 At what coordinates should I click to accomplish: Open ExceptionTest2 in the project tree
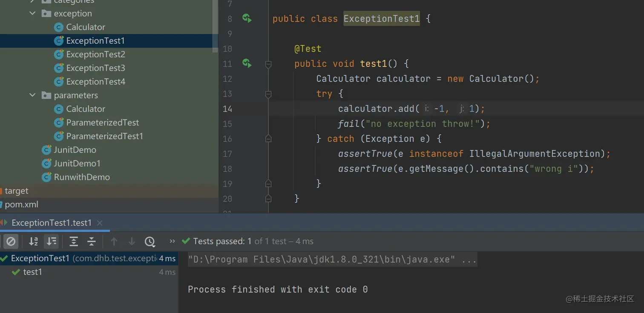96,54
